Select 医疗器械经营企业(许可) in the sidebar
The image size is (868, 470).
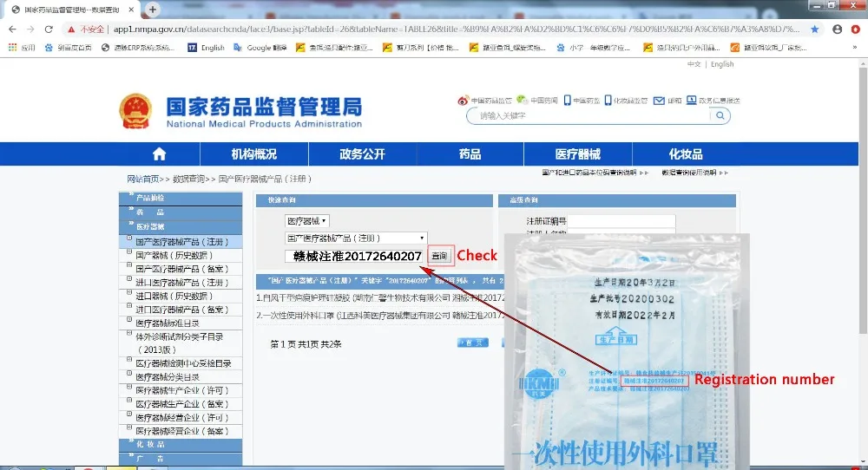pos(181,417)
